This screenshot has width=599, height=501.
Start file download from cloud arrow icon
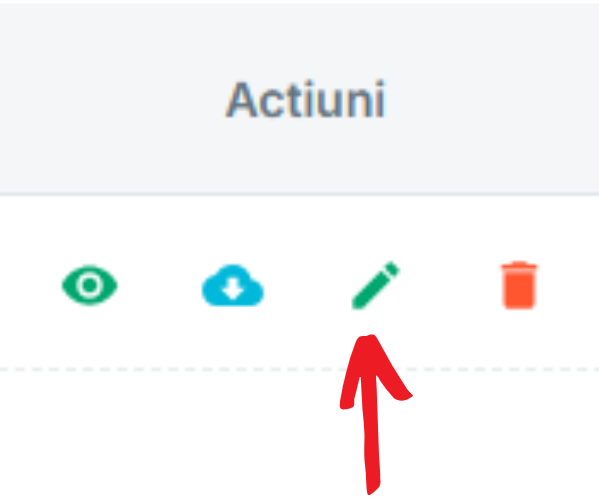(233, 285)
